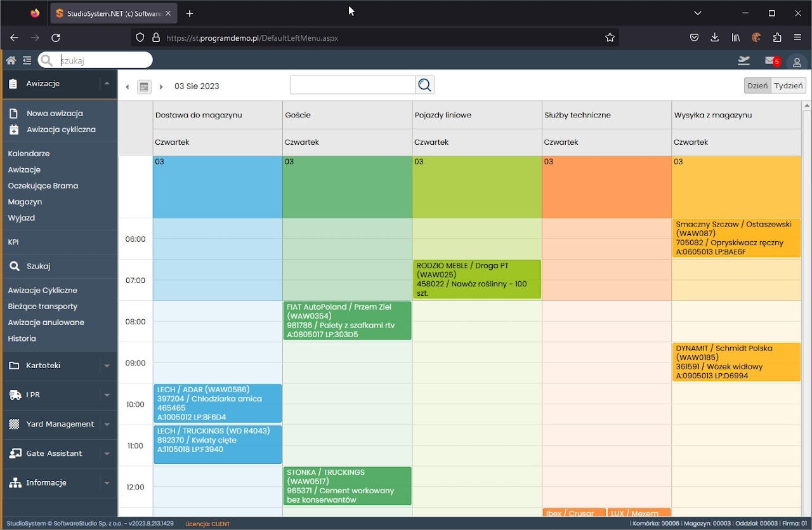Bookmark this page with the star icon
The image size is (812, 530).
tap(610, 37)
